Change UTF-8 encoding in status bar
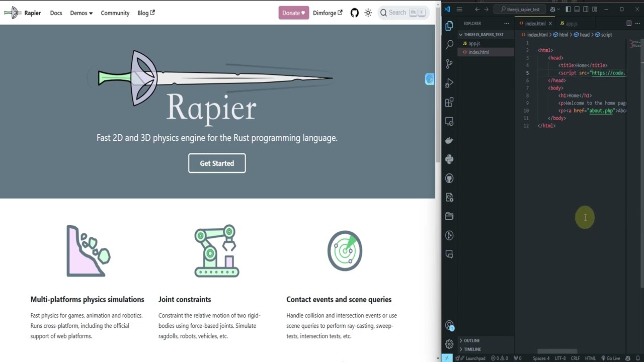The image size is (644, 362). click(560, 358)
